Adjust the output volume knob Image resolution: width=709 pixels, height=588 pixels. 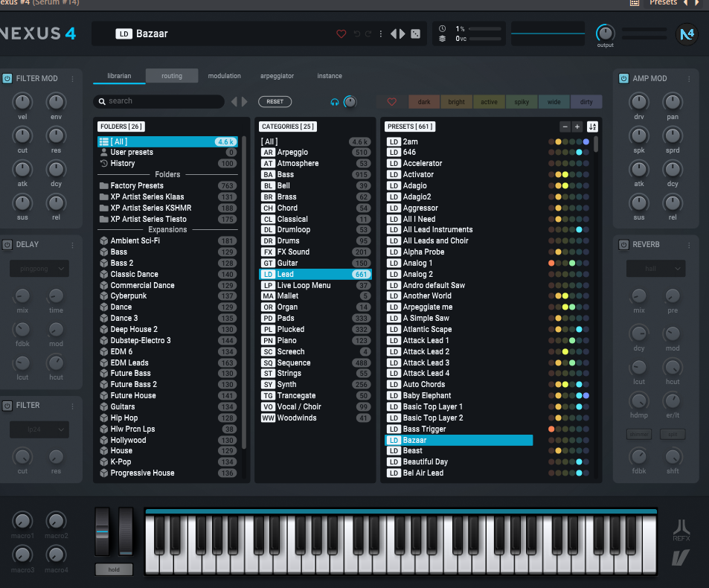coord(605,33)
